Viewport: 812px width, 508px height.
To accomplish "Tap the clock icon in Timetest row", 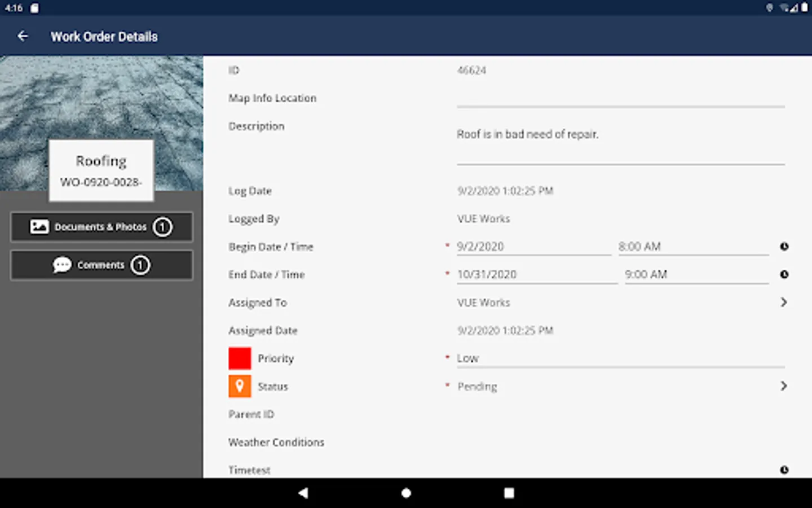I will click(x=784, y=470).
